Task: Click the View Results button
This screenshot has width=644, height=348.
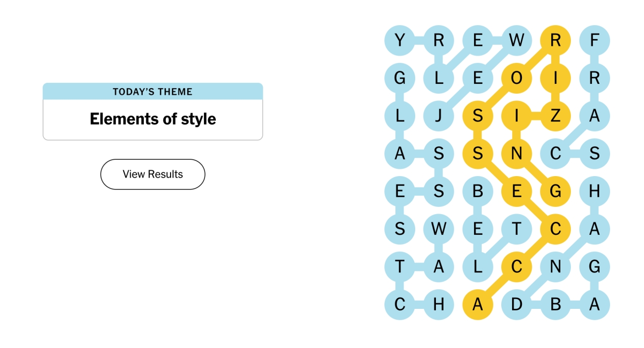Action: click(152, 174)
